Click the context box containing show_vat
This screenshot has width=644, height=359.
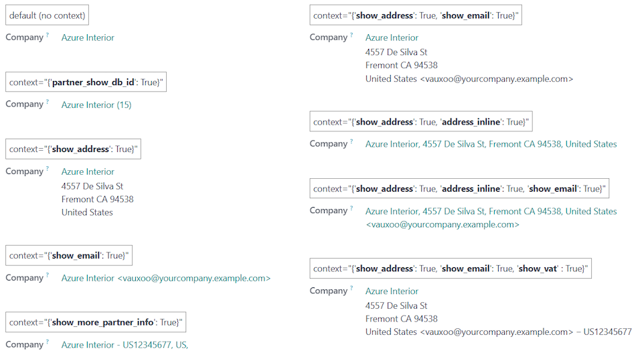tap(451, 269)
